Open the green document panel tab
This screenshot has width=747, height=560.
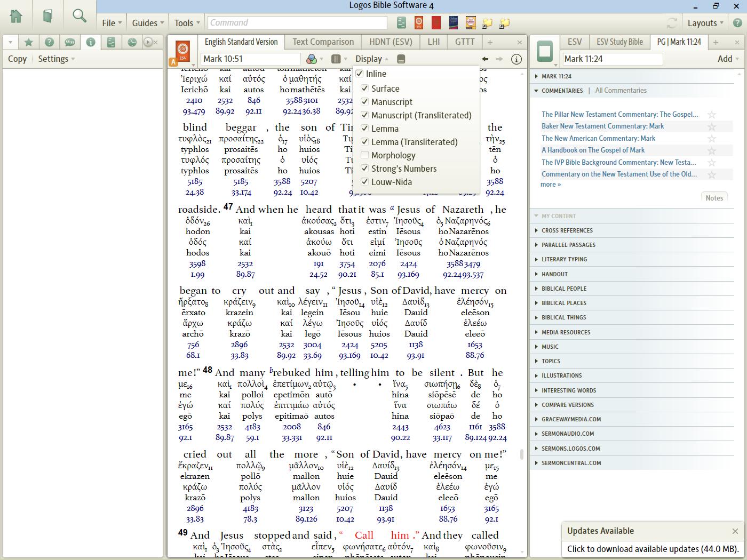pos(111,42)
